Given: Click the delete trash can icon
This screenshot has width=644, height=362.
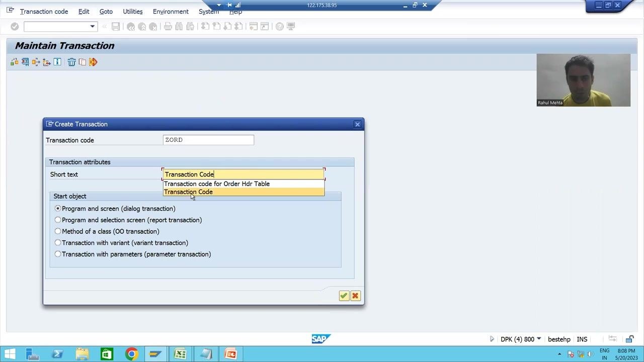Looking at the screenshot, I should tap(71, 62).
